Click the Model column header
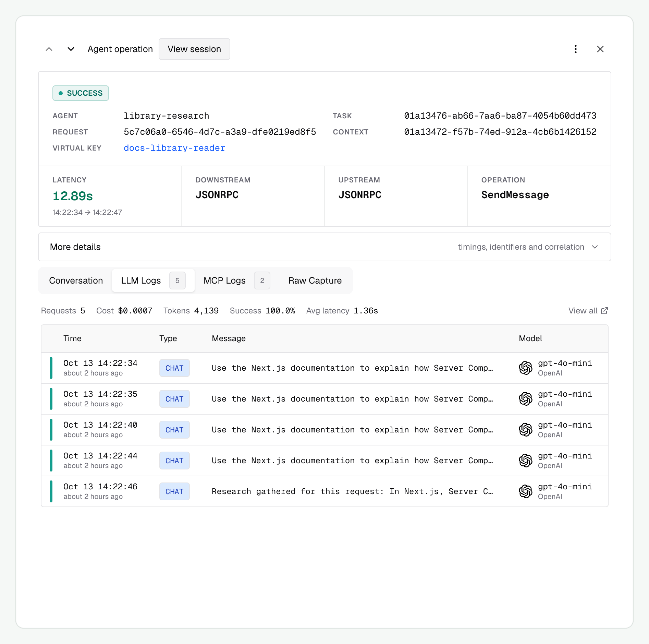The height and width of the screenshot is (644, 649). coord(530,338)
